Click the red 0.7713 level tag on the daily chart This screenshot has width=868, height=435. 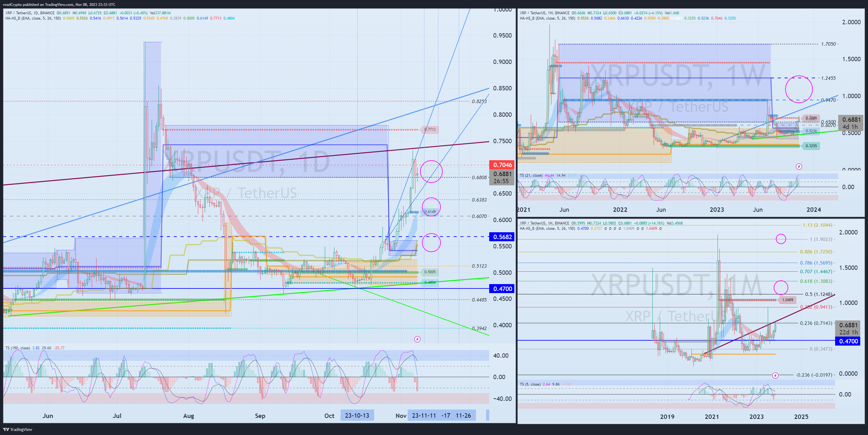coord(429,129)
